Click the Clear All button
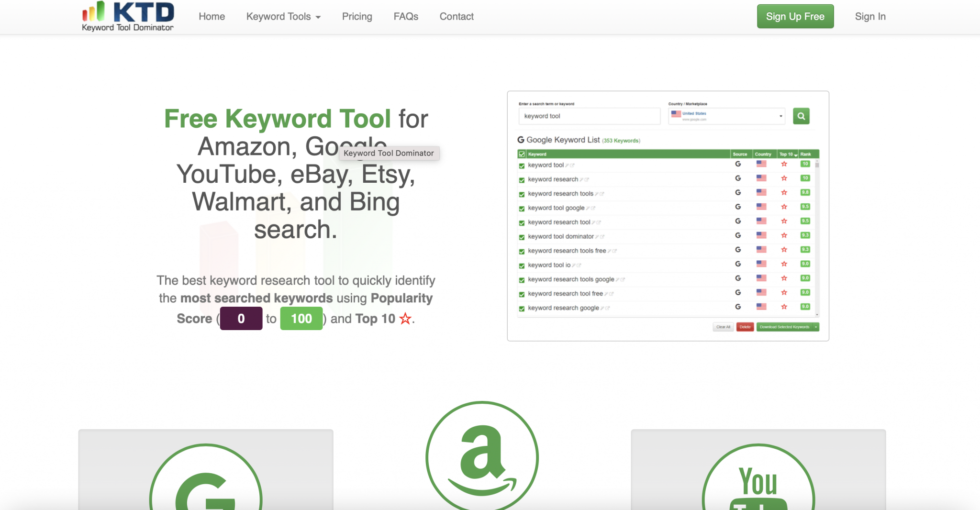Image resolution: width=980 pixels, height=510 pixels. [x=723, y=327]
